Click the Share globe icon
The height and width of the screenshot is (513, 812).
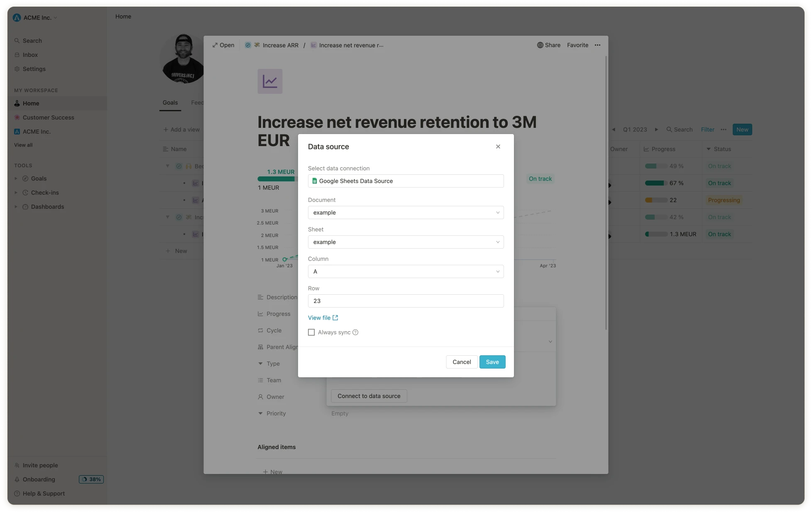(540, 45)
